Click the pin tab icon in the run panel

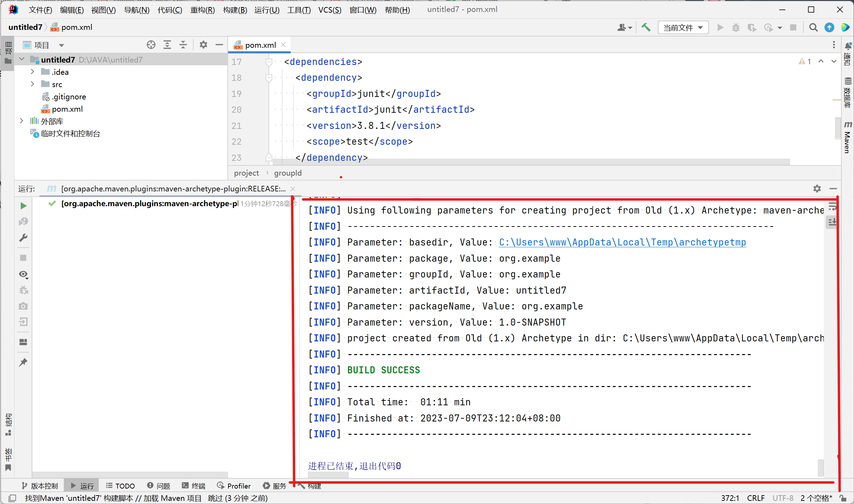pos(23,362)
